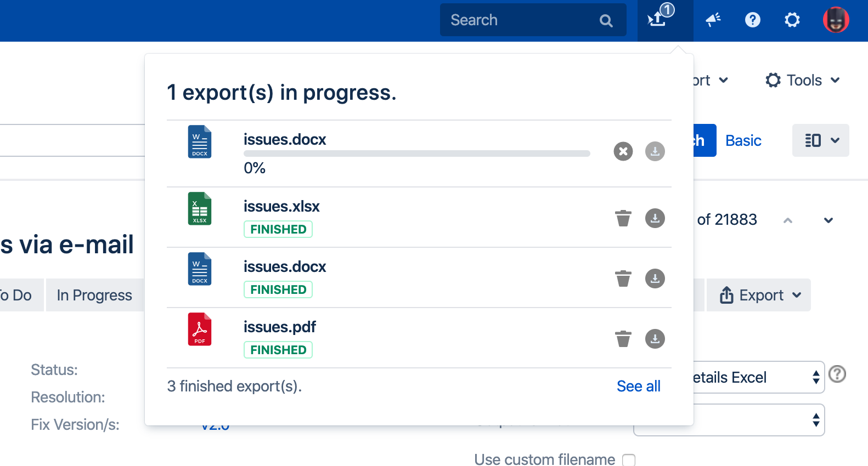The width and height of the screenshot is (868, 466).
Task: Click the feedback megaphone icon
Action: [713, 20]
